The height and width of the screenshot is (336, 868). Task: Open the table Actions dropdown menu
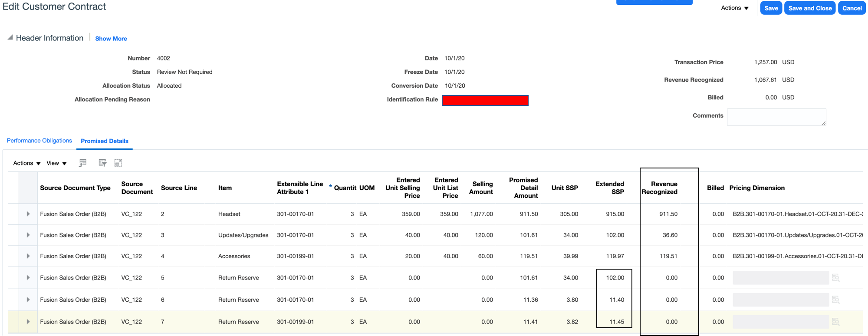click(26, 163)
